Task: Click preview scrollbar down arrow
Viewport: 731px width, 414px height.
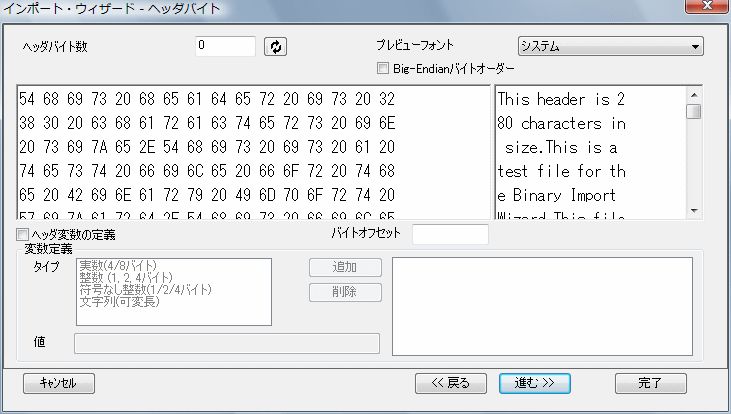Action: (694, 211)
